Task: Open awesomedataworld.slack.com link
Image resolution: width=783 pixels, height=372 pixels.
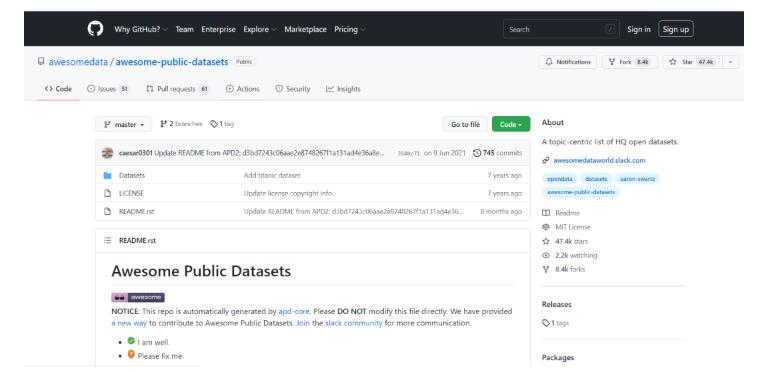Action: click(599, 160)
